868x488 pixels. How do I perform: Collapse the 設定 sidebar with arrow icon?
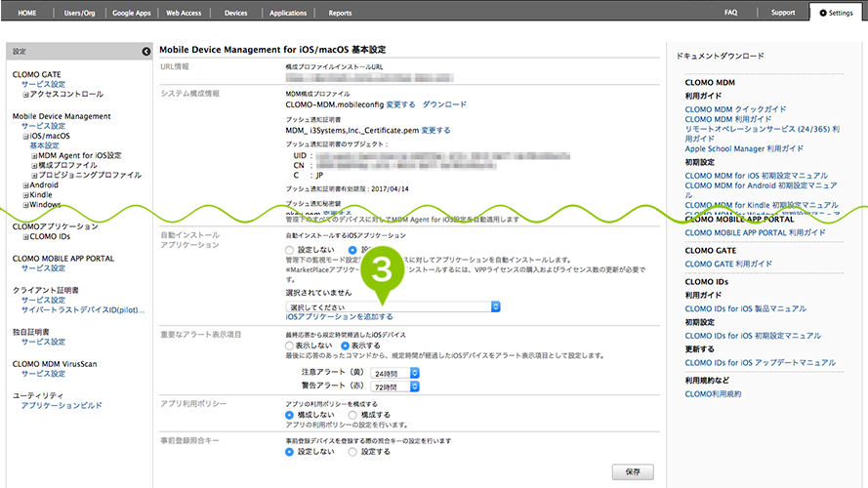(x=146, y=52)
